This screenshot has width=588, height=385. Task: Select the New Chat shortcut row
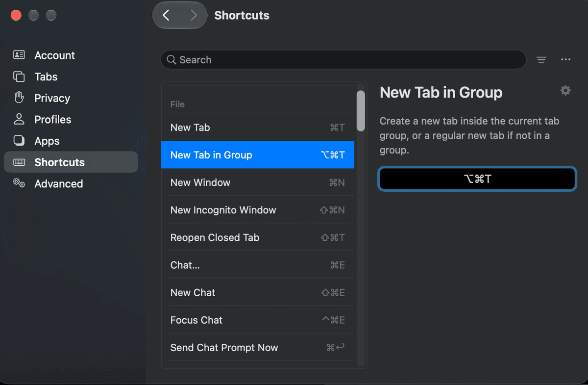[x=258, y=292]
